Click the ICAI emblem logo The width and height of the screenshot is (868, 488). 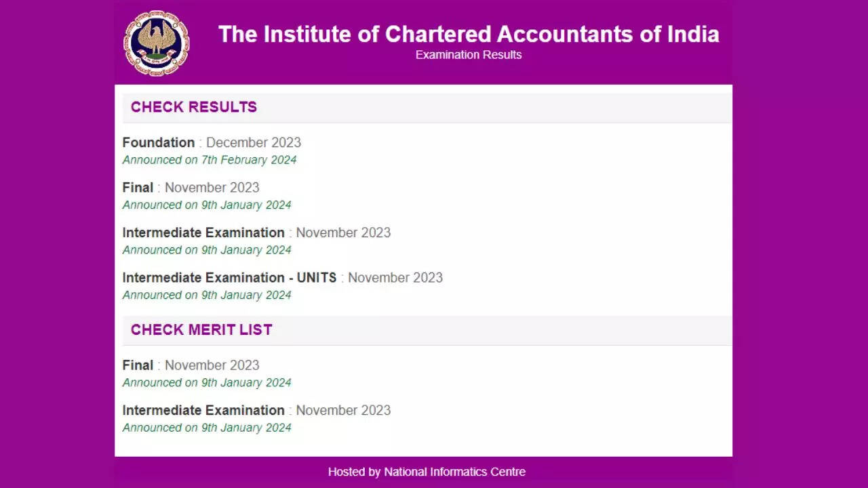pyautogui.click(x=157, y=43)
